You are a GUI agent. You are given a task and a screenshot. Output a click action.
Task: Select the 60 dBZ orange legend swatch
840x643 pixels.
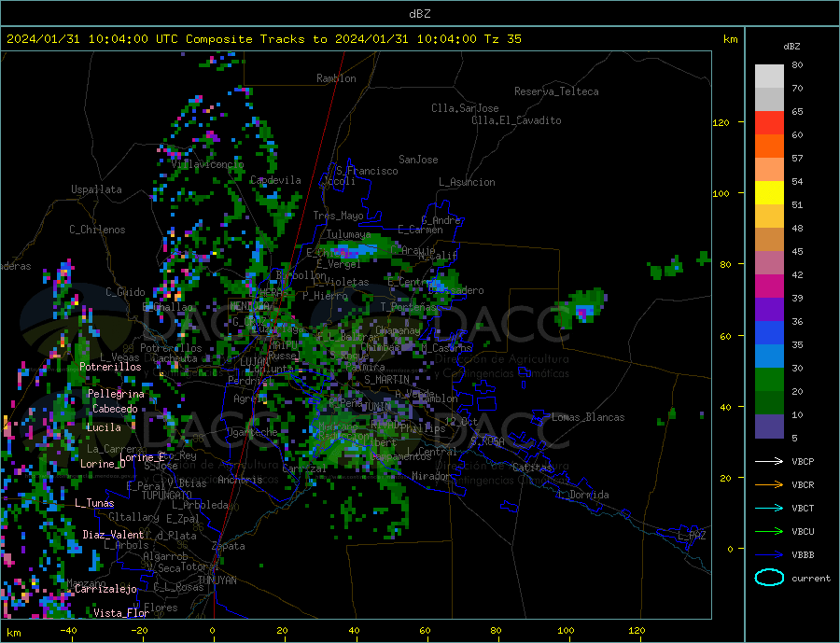click(769, 147)
